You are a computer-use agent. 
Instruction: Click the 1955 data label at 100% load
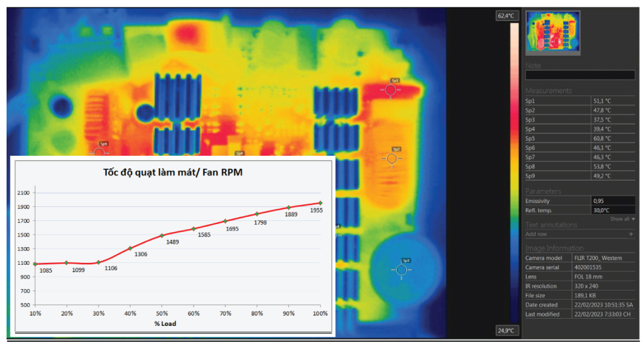316,210
